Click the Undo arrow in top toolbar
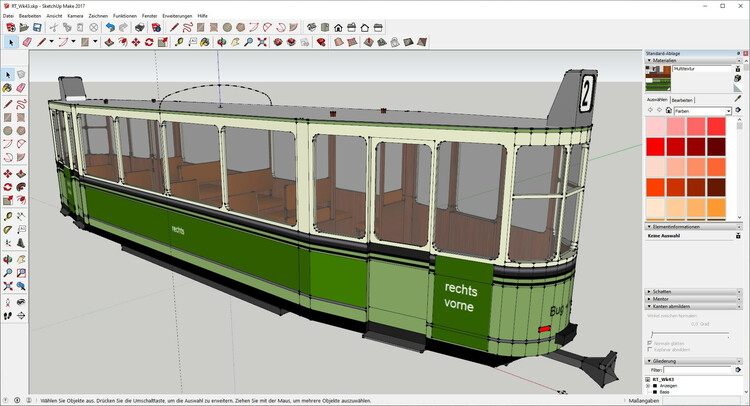Viewport: 750px width, 406px height. [110, 28]
